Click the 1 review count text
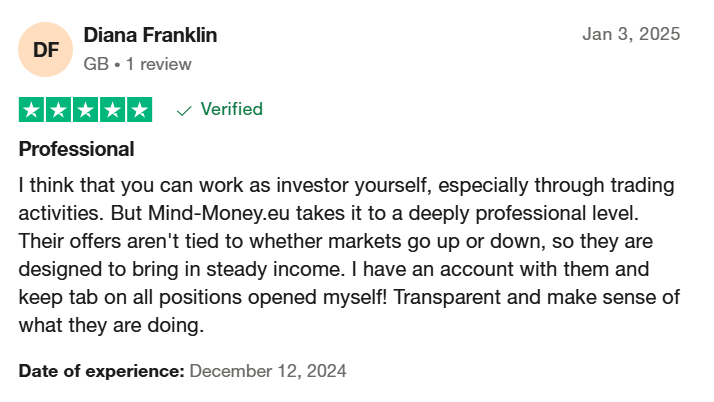 tap(158, 64)
